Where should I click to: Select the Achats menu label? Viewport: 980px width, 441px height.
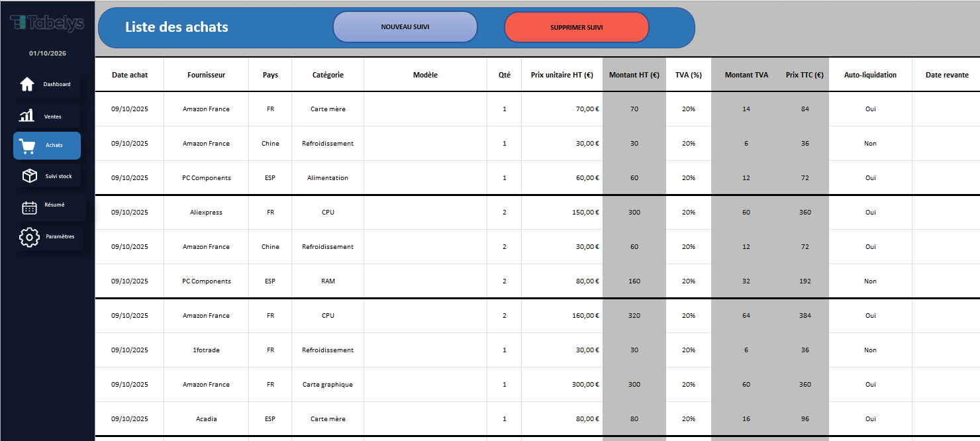tap(54, 145)
